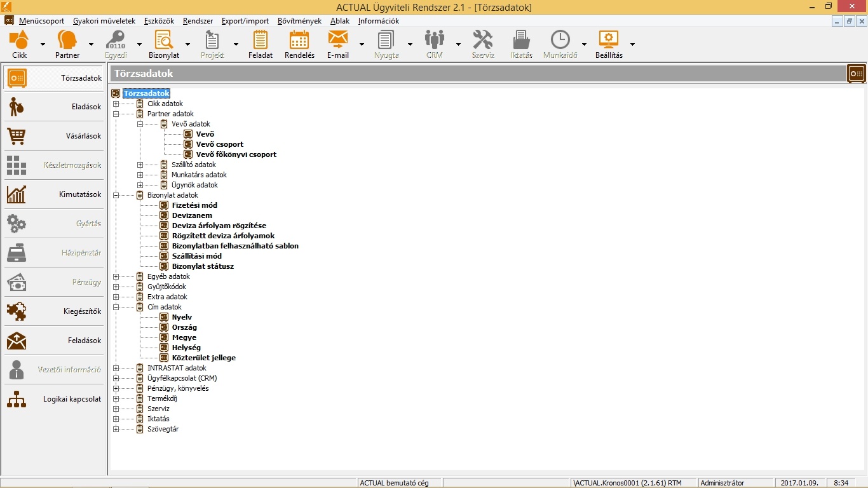Select the Ország tree item
The image size is (868, 488).
[x=184, y=327]
